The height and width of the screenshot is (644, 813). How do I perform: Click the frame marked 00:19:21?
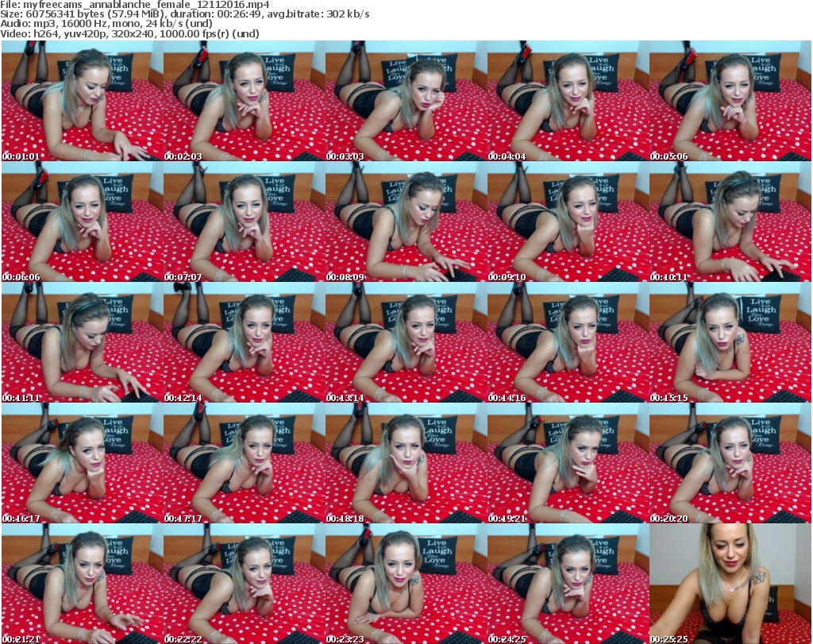568,464
